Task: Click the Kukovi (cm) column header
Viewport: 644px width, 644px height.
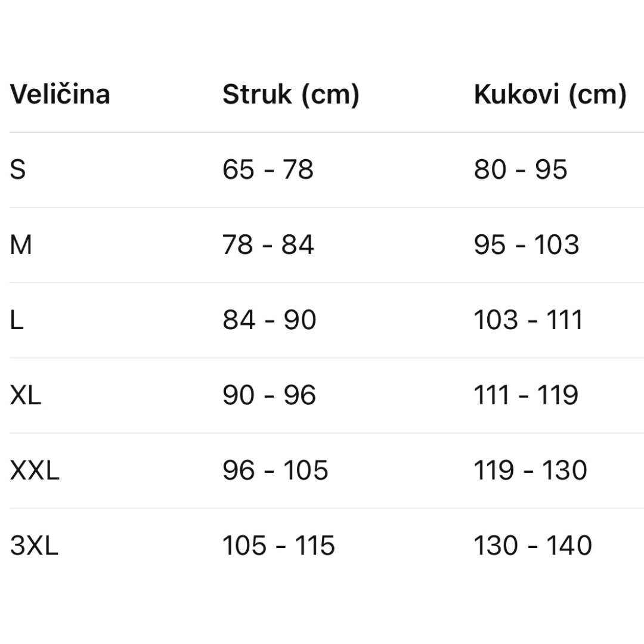Action: point(550,95)
